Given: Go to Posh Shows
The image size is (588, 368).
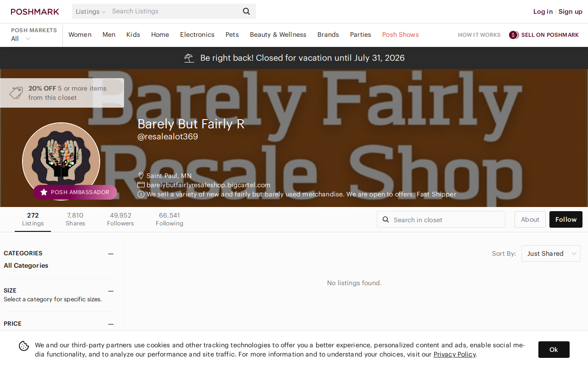Looking at the screenshot, I should click(401, 34).
